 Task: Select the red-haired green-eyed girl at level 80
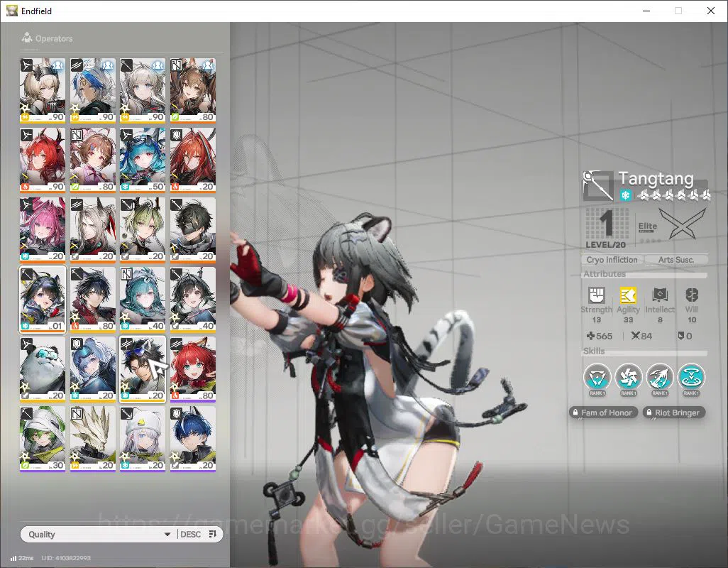(193, 368)
